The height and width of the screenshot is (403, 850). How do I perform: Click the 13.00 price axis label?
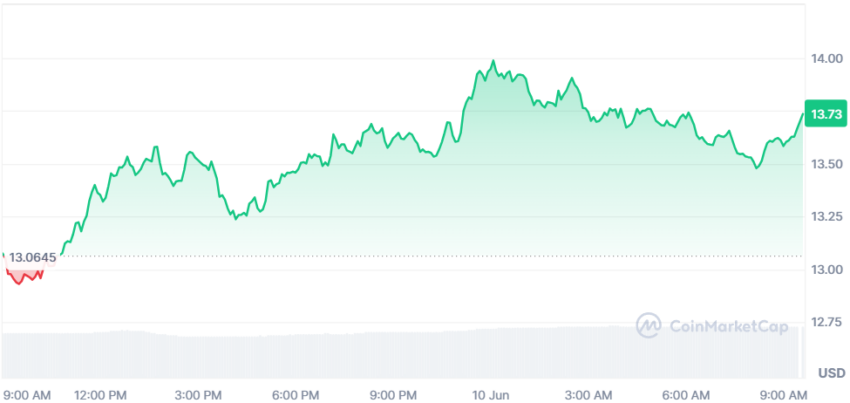coord(828,270)
